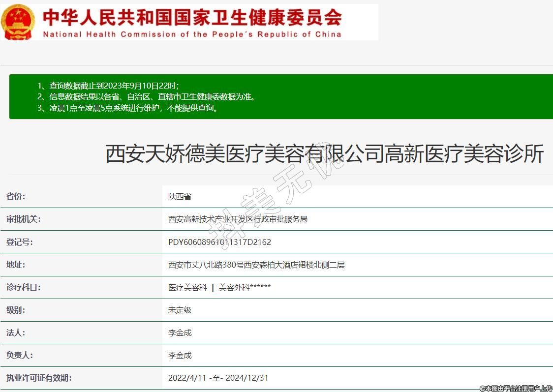Click the 审批机关 approval authority value
The width and height of the screenshot is (553, 392).
click(x=238, y=219)
